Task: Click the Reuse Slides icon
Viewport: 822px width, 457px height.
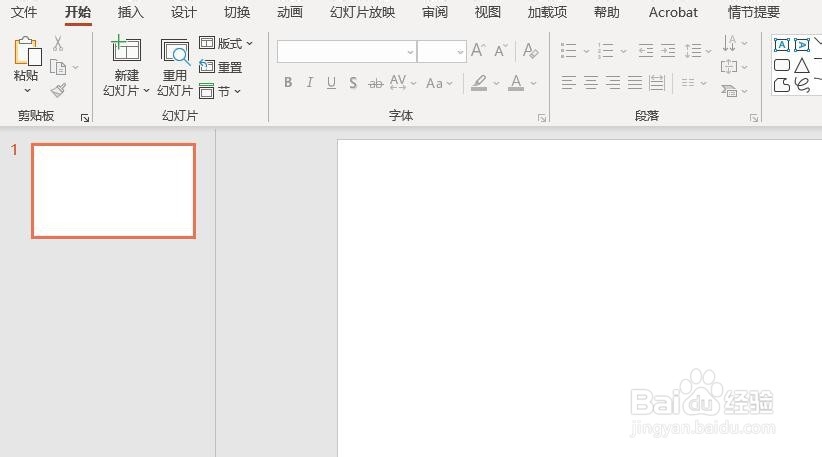Action: (175, 52)
